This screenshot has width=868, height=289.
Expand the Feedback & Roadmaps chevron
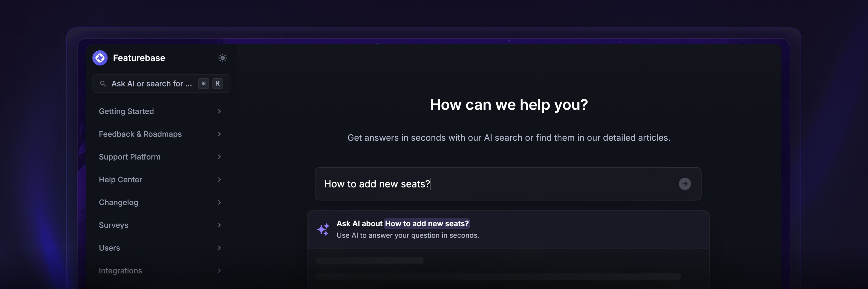[x=219, y=134]
